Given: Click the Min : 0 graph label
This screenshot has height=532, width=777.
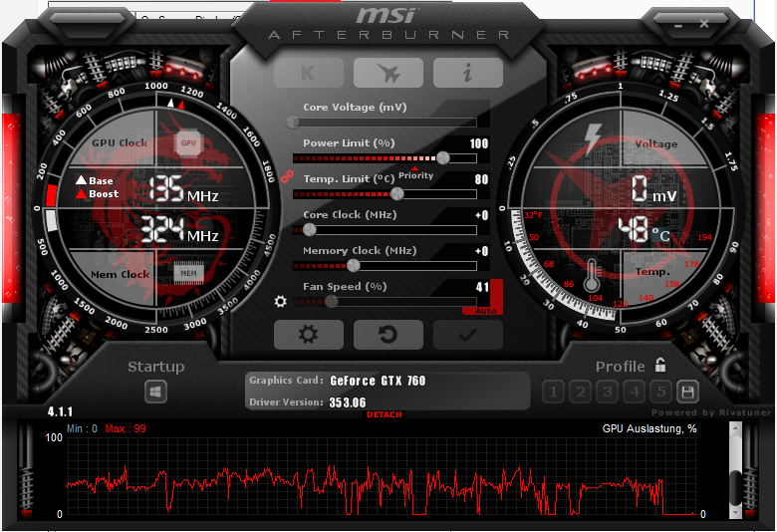Looking at the screenshot, I should pyautogui.click(x=83, y=428).
